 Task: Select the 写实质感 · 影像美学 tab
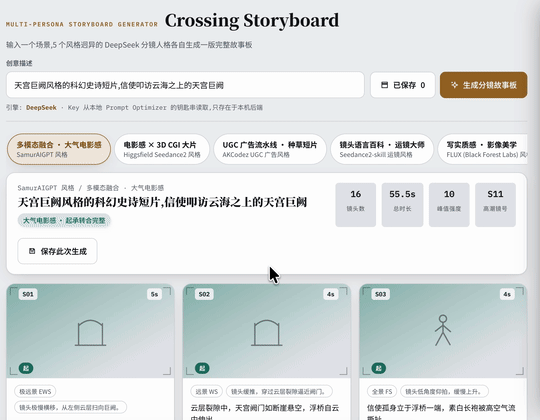click(482, 149)
